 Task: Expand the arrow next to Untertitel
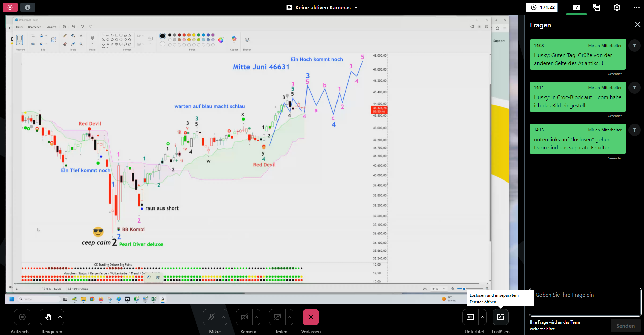point(482,317)
